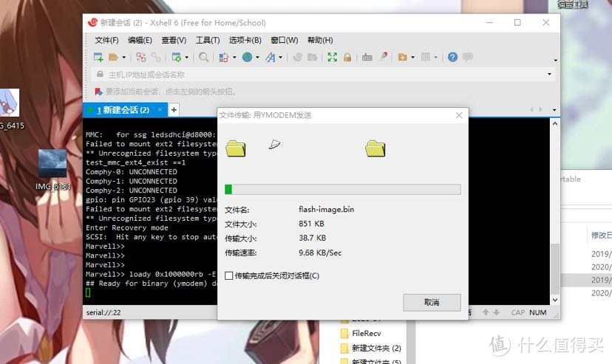Close the 新建会话 (2) tab
This screenshot has width=612, height=364.
pos(160,110)
